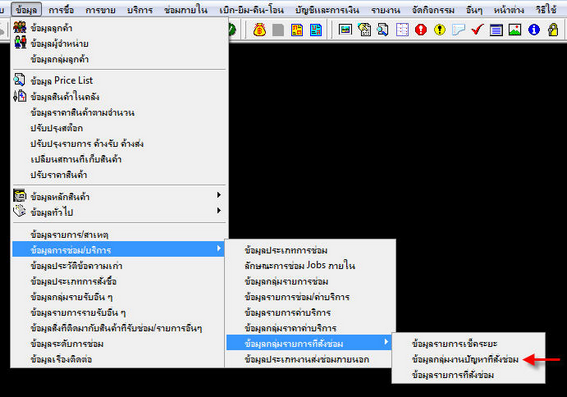The height and width of the screenshot is (397, 567).
Task: Select ข้อมูลประเภทการสั่งซื้อ entry
Action: click(119, 281)
